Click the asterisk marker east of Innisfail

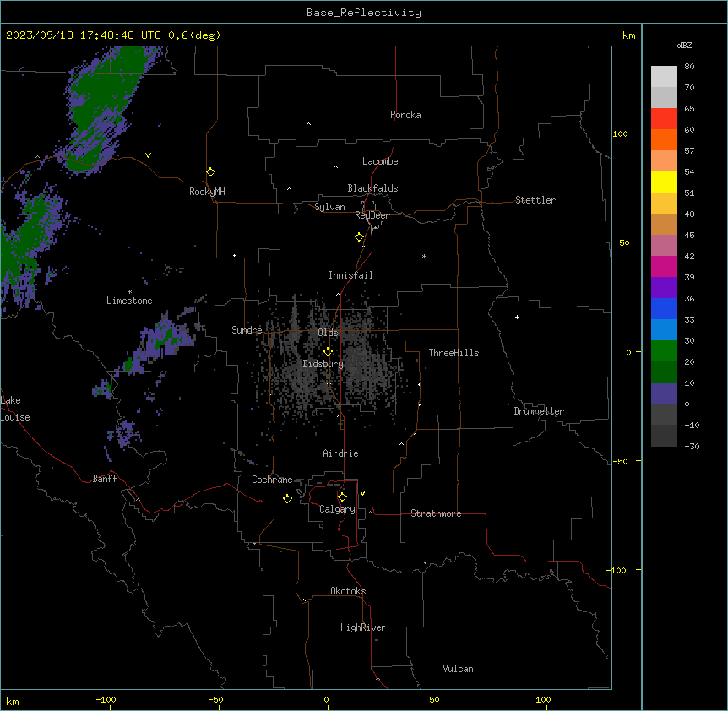pyautogui.click(x=424, y=256)
